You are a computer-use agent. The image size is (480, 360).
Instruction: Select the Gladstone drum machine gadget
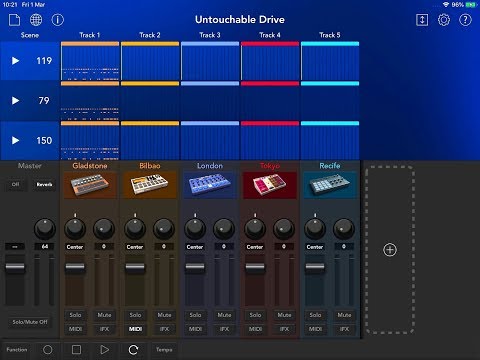coord(90,185)
